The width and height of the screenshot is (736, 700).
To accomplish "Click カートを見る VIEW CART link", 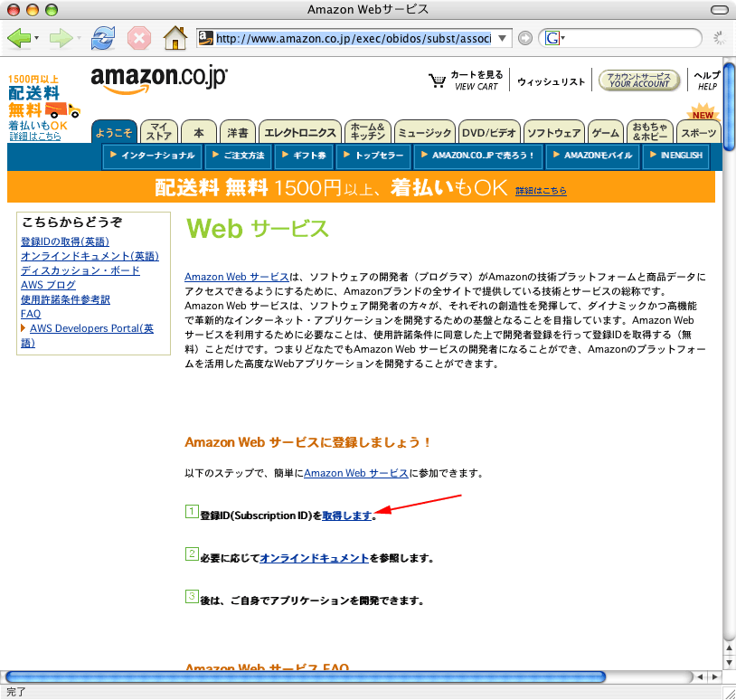I will 477,80.
